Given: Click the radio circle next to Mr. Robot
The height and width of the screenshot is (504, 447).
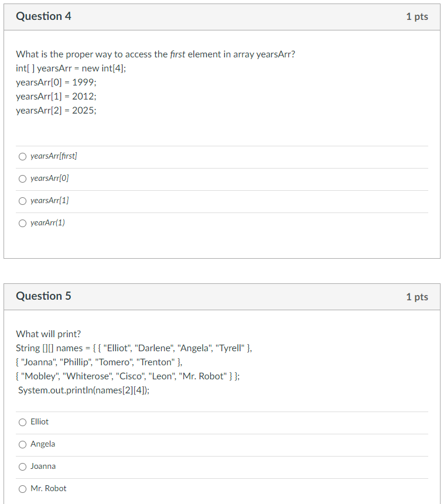Looking at the screenshot, I should pyautogui.click(x=22, y=488).
